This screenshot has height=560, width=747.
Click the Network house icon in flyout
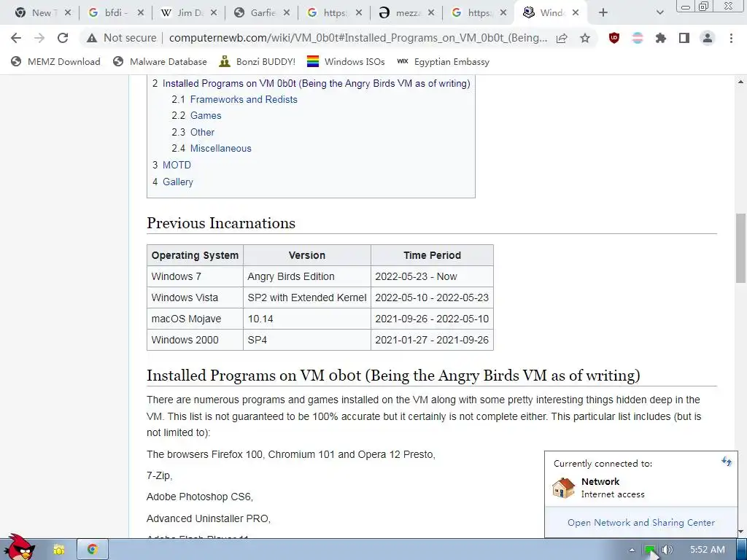[x=564, y=488]
